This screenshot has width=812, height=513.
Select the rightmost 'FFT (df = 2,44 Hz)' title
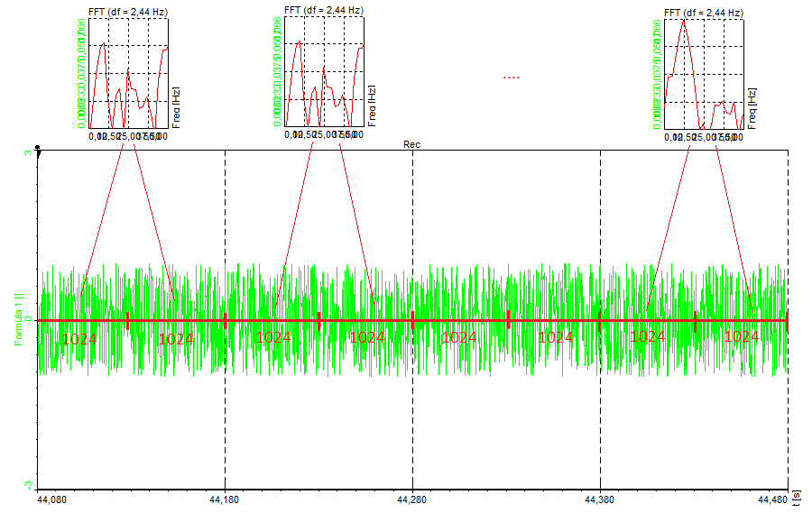(704, 13)
